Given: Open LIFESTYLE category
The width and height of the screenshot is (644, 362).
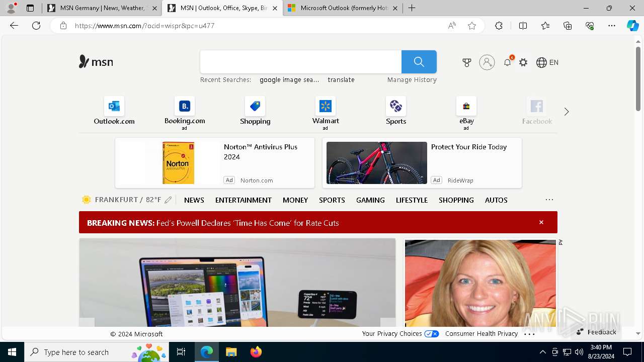Looking at the screenshot, I should tap(412, 200).
